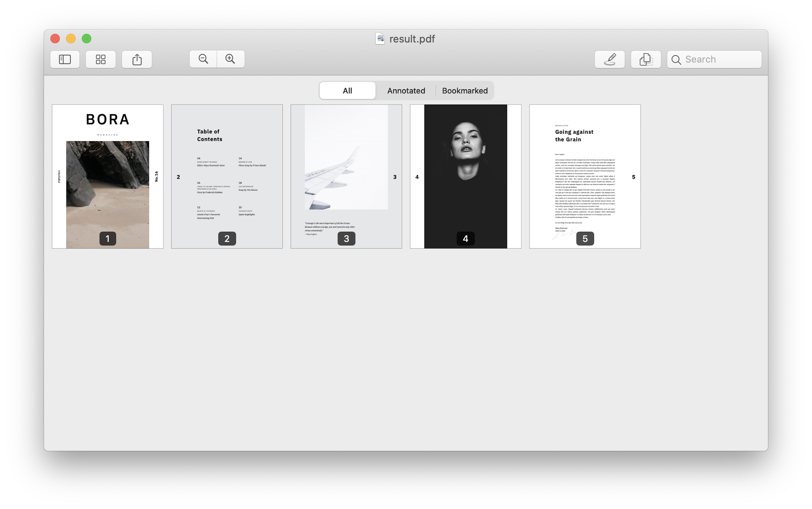Switch to the Annotated tab
This screenshot has width=812, height=509.
406,90
